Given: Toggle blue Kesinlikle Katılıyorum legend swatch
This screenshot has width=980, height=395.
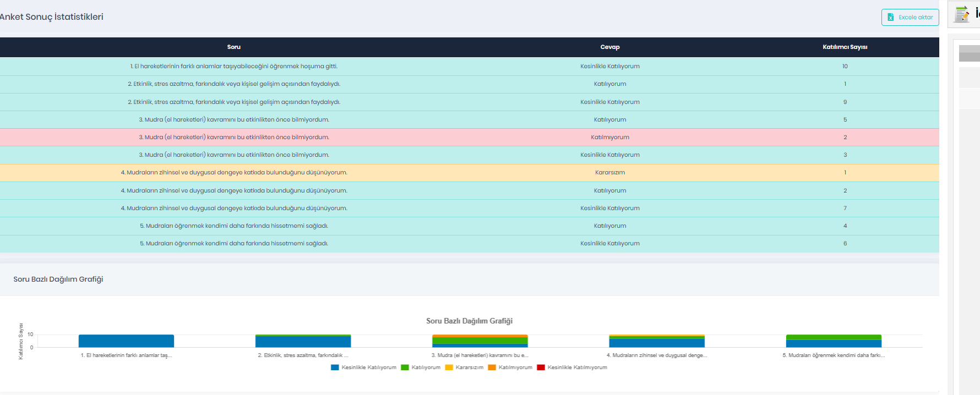Looking at the screenshot, I should (335, 367).
